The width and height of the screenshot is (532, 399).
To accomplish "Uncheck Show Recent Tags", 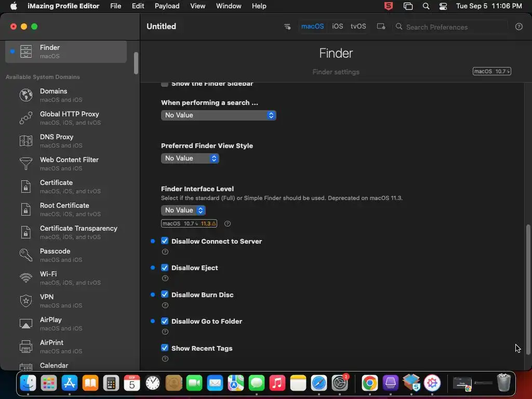I will click(x=165, y=348).
